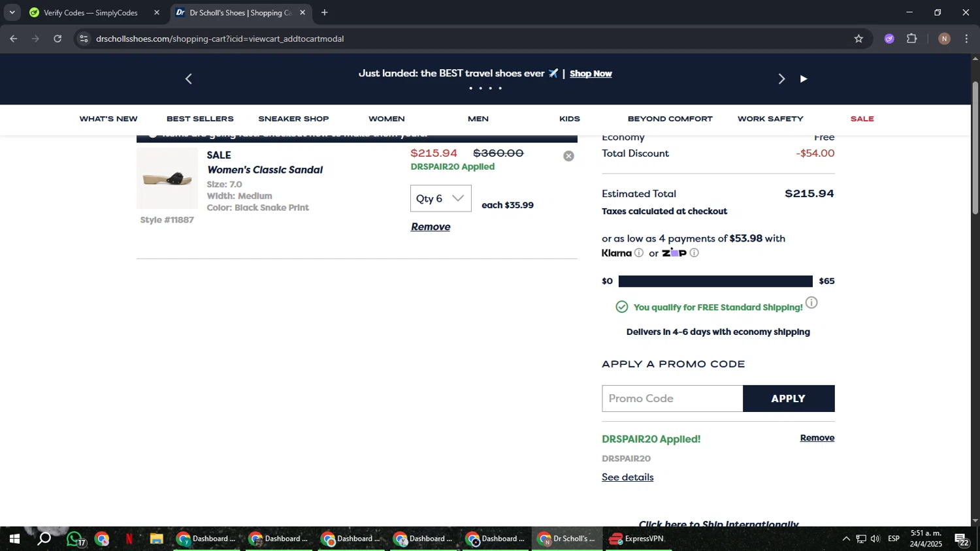Screen dimensions: 980x551
Task: Close the Verify Codes SimplyCodes tab
Action: pyautogui.click(x=157, y=12)
